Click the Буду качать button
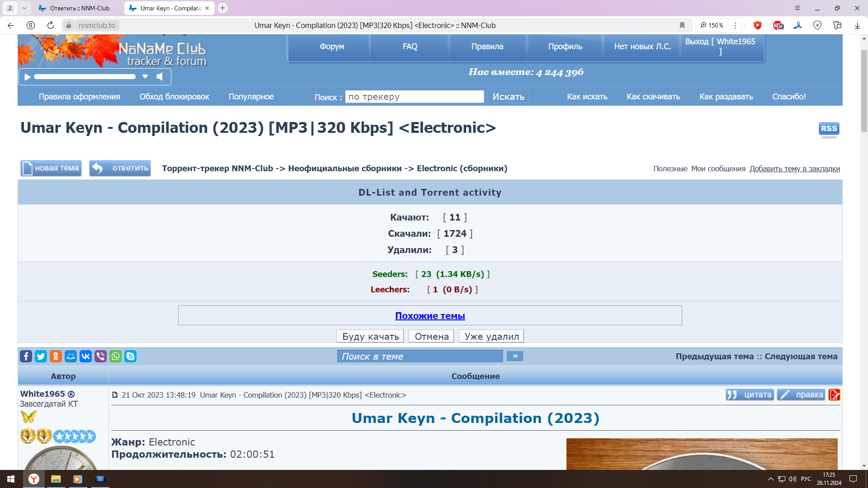This screenshot has width=868, height=488. click(x=370, y=337)
